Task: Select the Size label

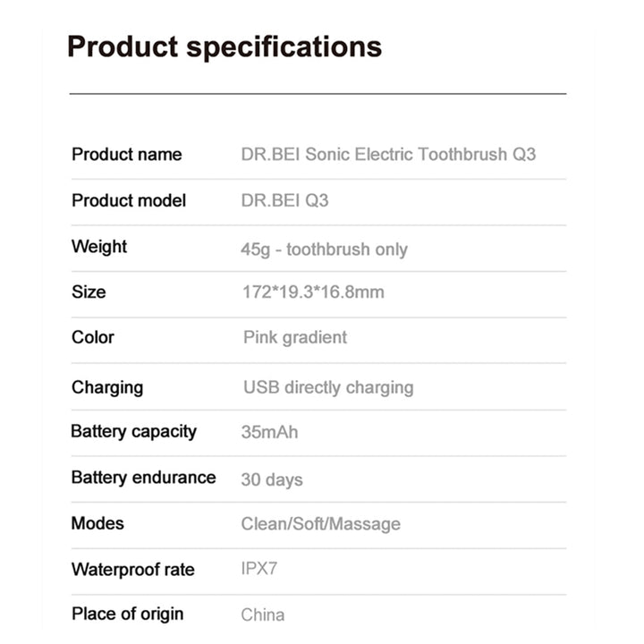Action: point(89,292)
